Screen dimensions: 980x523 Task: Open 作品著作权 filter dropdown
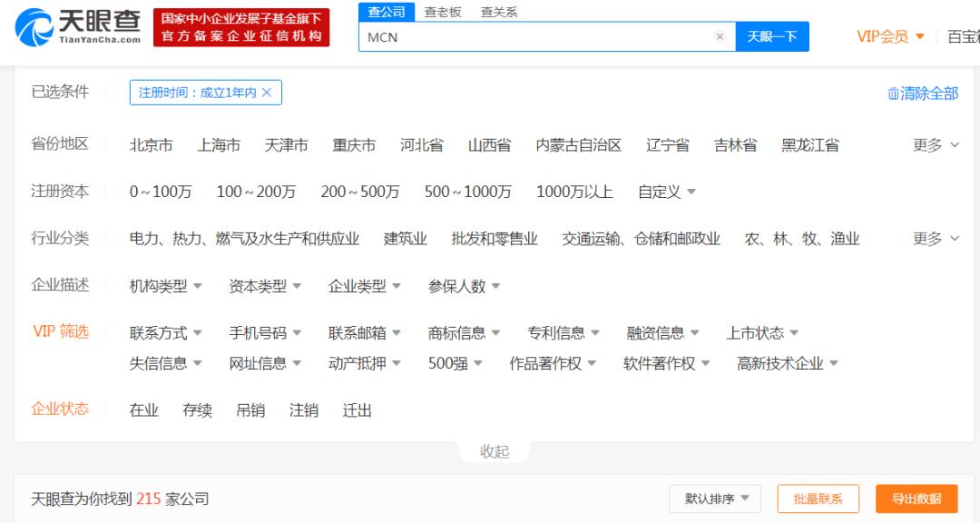[552, 363]
